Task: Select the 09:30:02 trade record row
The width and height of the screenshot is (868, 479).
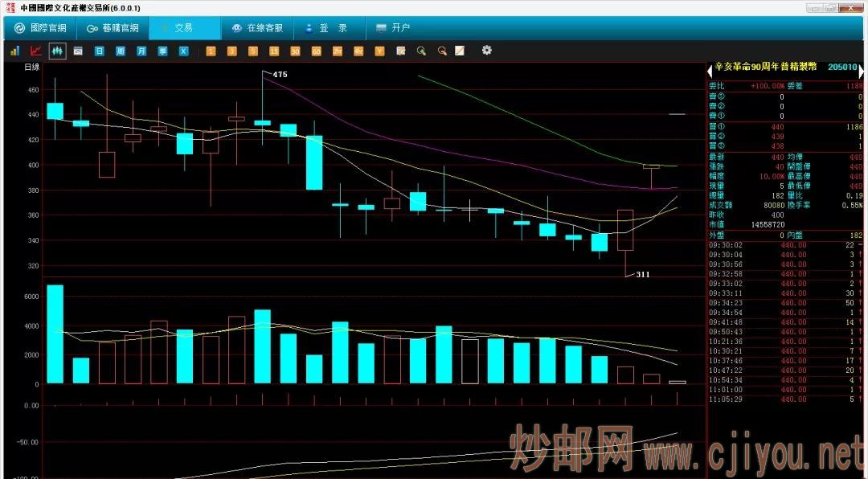Action: click(785, 245)
